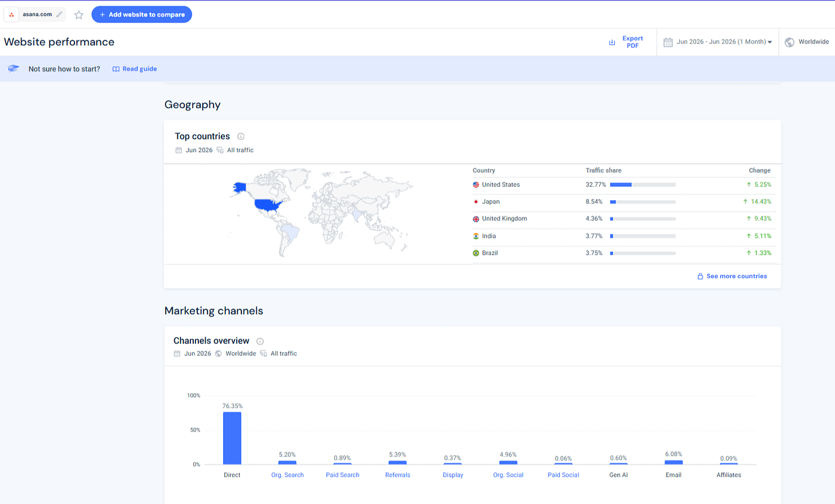Select the Org. Search channel label
This screenshot has height=504, width=835.
(x=287, y=475)
